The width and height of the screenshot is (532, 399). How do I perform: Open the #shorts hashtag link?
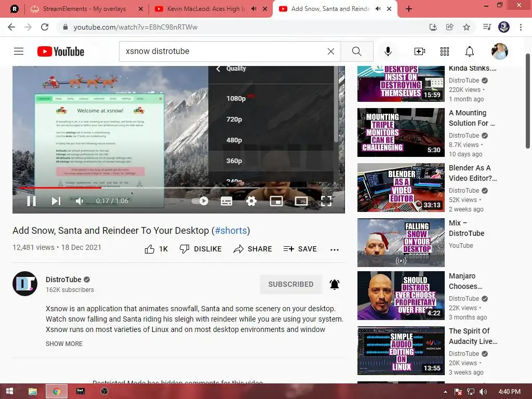click(x=231, y=231)
